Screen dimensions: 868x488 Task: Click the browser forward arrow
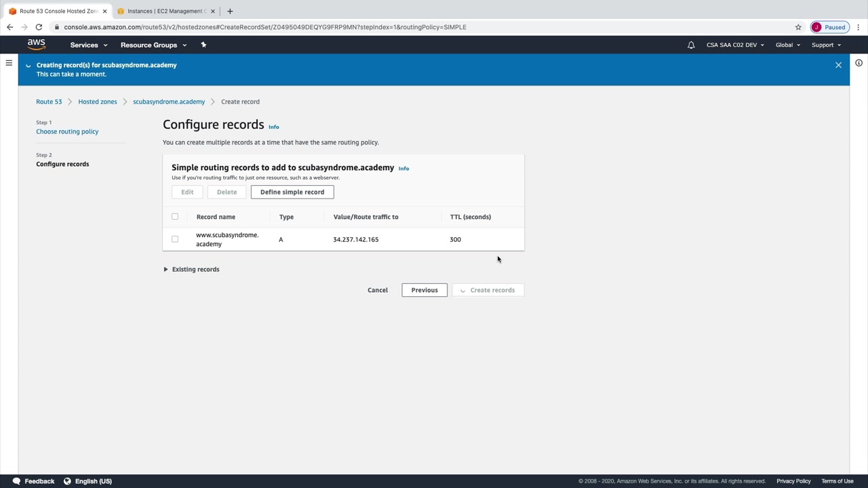coord(24,27)
